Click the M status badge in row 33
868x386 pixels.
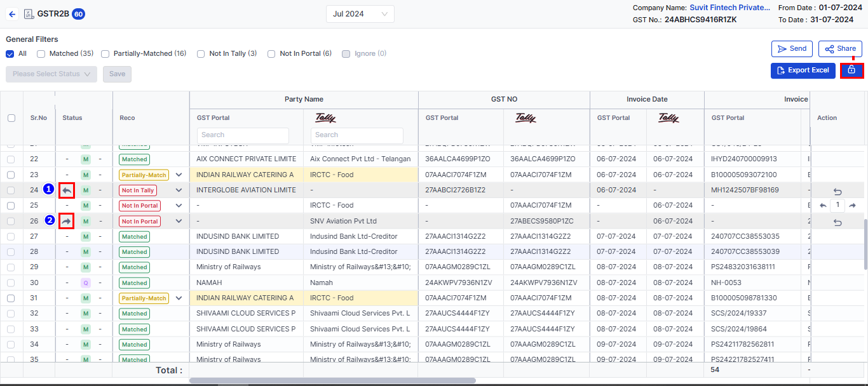pos(86,329)
